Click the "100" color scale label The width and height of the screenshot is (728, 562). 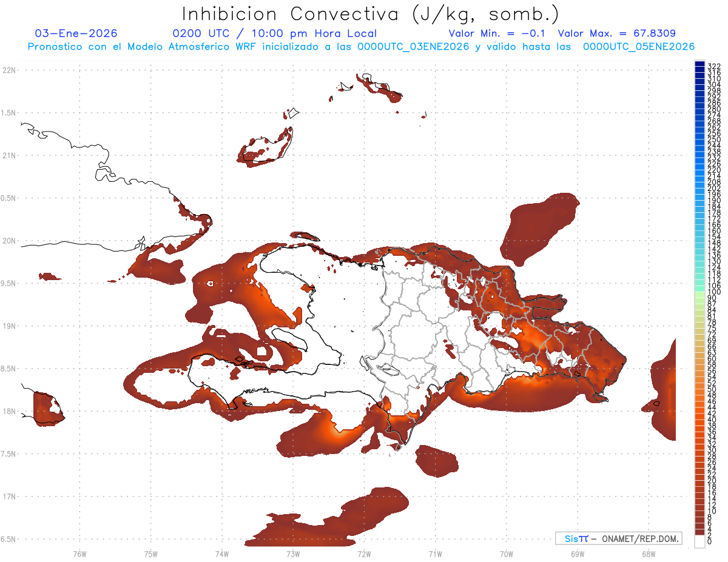tap(713, 292)
